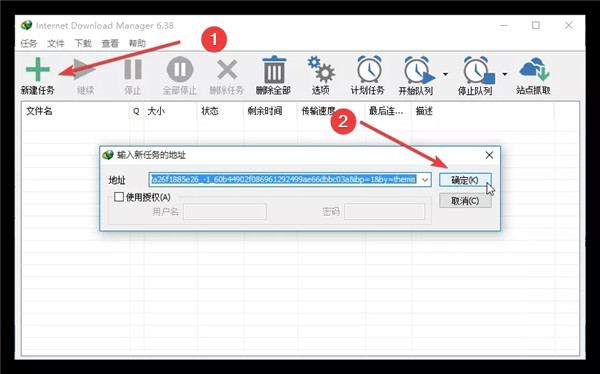Open 选项 gears icon
This screenshot has width=600, height=374.
tap(321, 70)
